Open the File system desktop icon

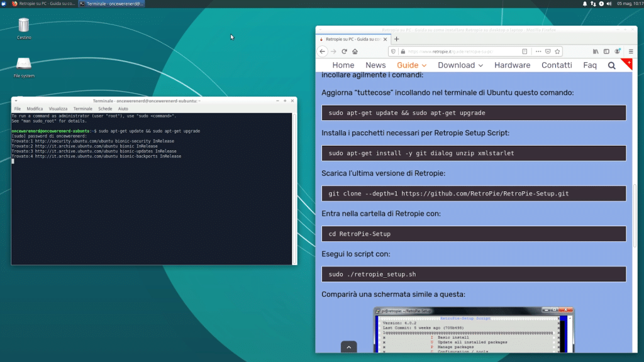click(x=24, y=68)
